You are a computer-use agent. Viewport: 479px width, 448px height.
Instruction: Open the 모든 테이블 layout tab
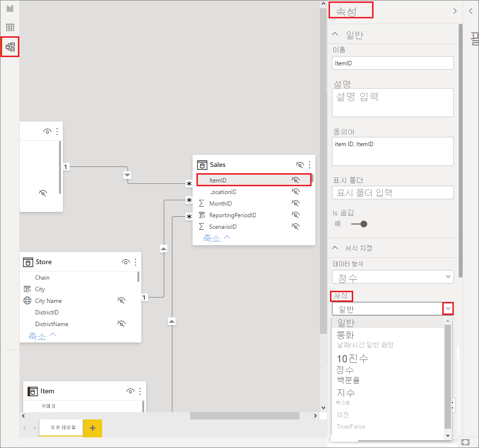tap(61, 428)
